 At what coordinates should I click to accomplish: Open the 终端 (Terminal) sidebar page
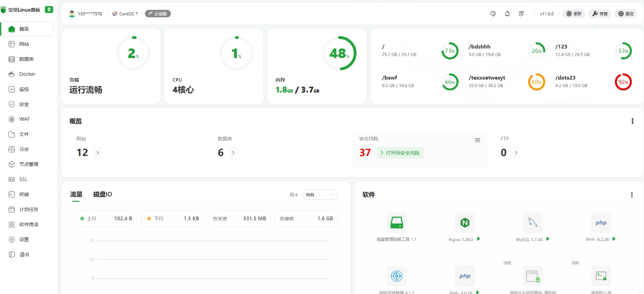click(x=27, y=194)
